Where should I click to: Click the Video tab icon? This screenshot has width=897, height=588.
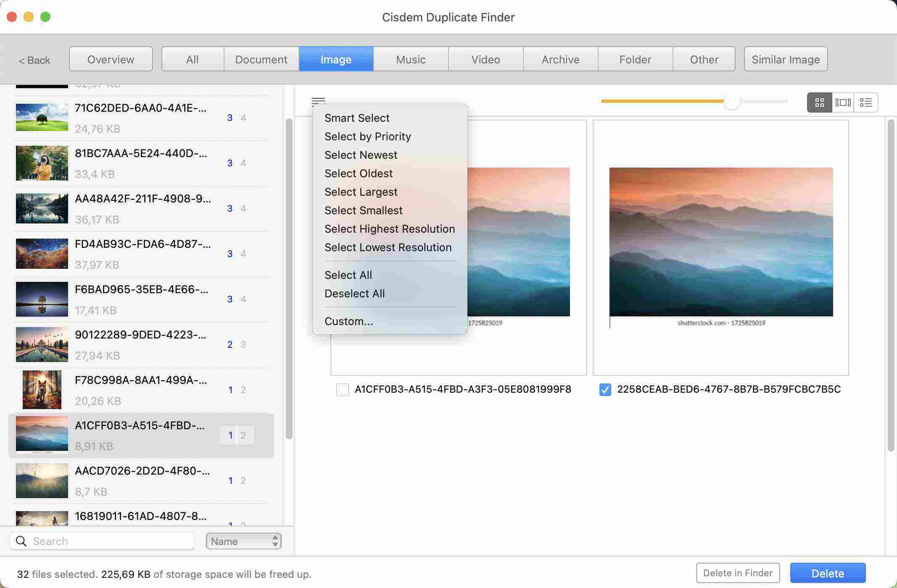pos(485,58)
